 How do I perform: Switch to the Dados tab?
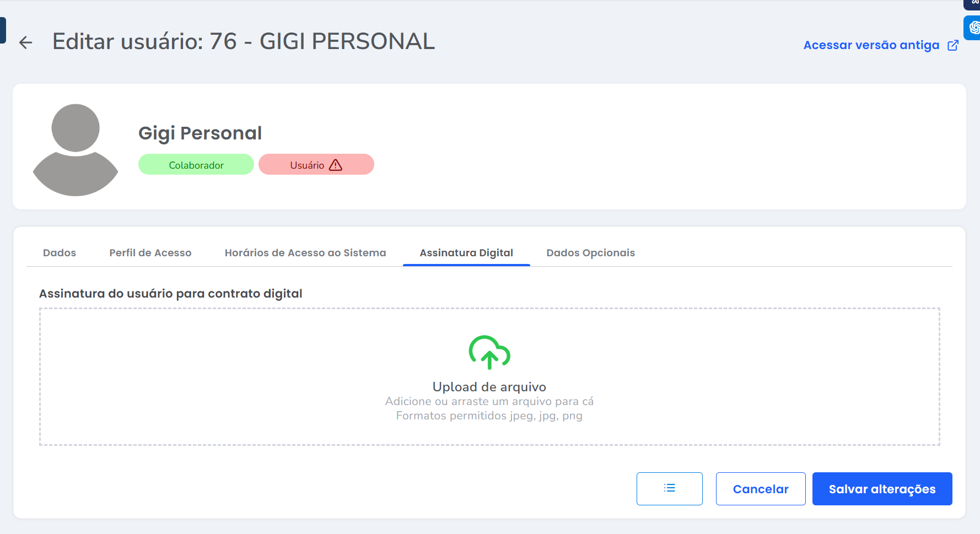60,253
